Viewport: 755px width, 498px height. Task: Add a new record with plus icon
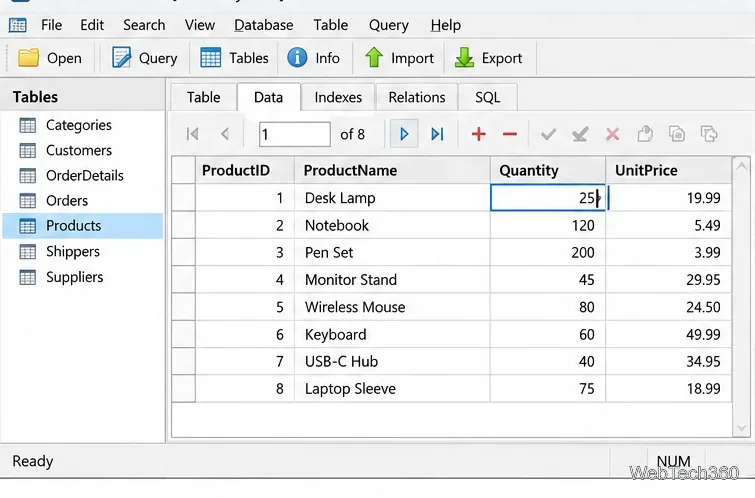[479, 134]
